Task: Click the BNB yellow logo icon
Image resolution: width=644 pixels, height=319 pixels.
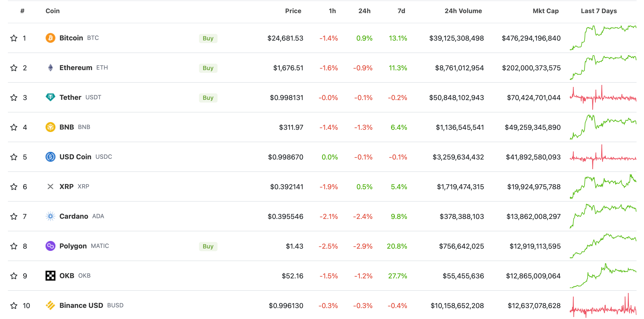Action: pyautogui.click(x=50, y=127)
